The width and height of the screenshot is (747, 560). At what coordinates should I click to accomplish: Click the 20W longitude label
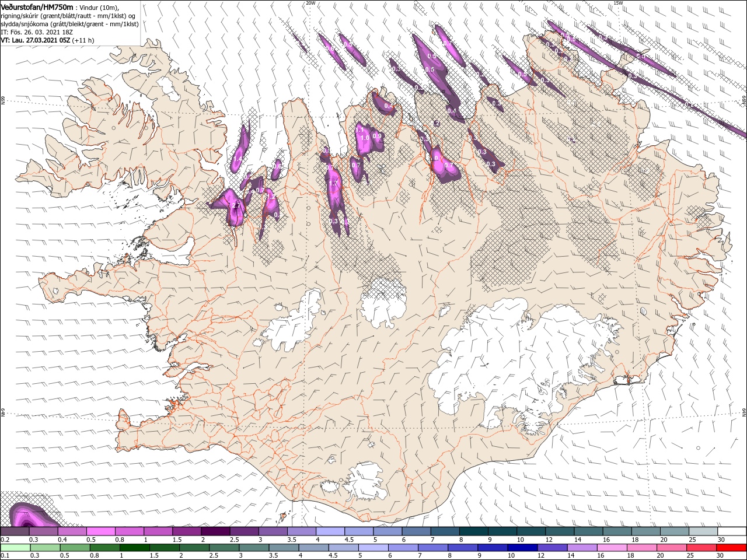coord(310,3)
